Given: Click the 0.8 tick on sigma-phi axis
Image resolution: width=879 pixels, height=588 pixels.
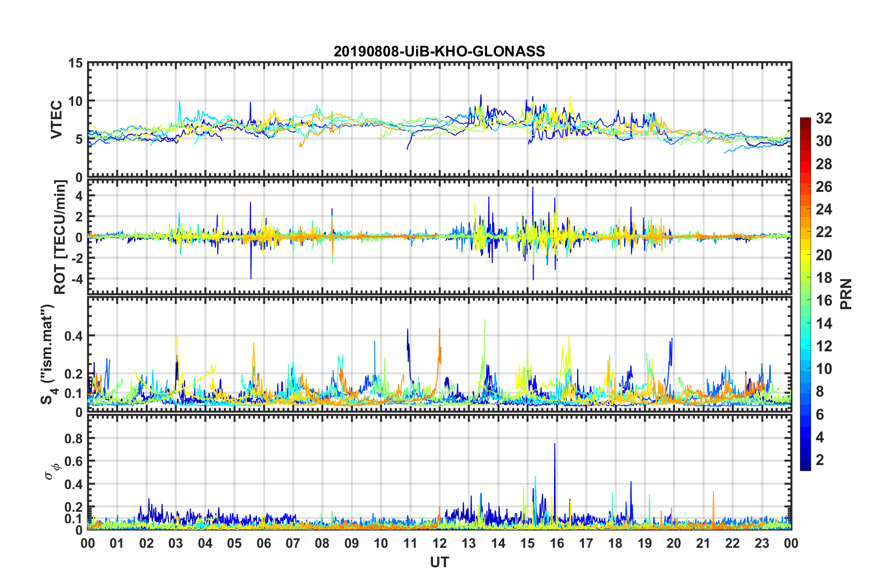Looking at the screenshot, I should pos(73,438).
